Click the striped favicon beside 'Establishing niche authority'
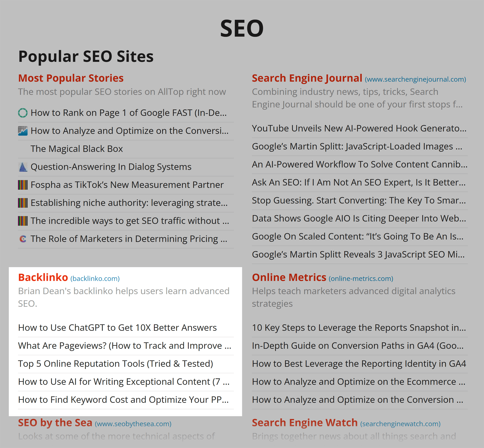Image resolution: width=484 pixels, height=448 pixels. (23, 203)
